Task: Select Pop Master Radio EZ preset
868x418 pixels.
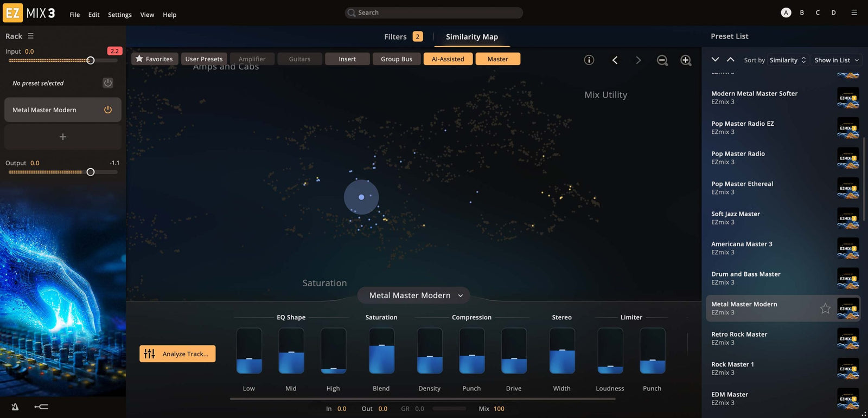Action: (784, 127)
